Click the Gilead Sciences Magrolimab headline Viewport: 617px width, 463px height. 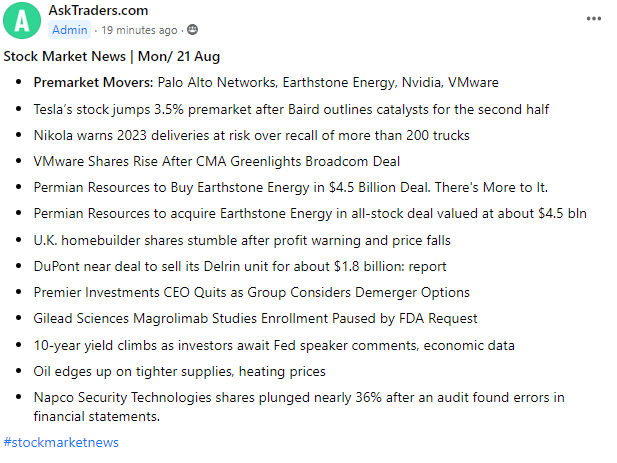pos(255,318)
